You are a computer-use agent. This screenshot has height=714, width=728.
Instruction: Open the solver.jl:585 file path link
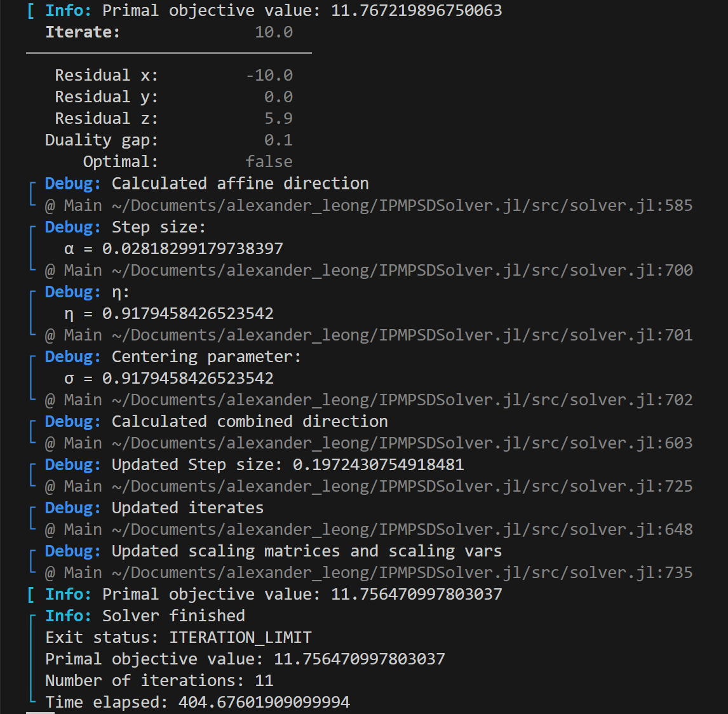click(x=402, y=205)
